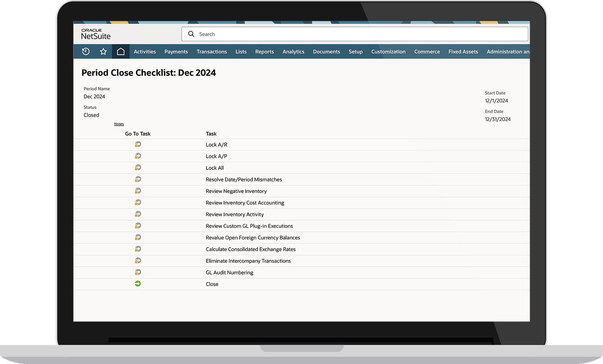Image resolution: width=603 pixels, height=364 pixels.
Task: Open the Lock All task icon
Action: [138, 168]
